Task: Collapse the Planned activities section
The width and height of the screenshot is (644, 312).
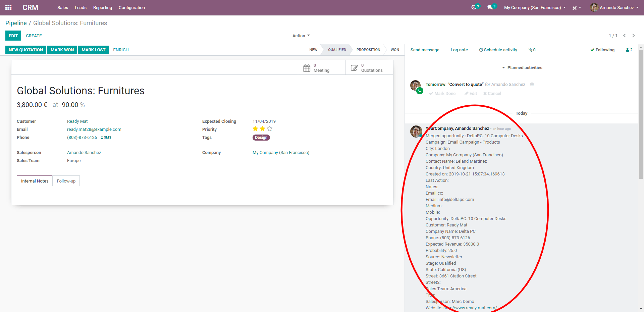Action: coord(522,68)
